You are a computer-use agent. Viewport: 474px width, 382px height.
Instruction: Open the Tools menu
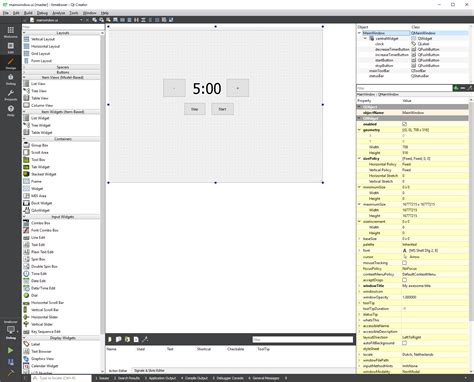(x=74, y=13)
